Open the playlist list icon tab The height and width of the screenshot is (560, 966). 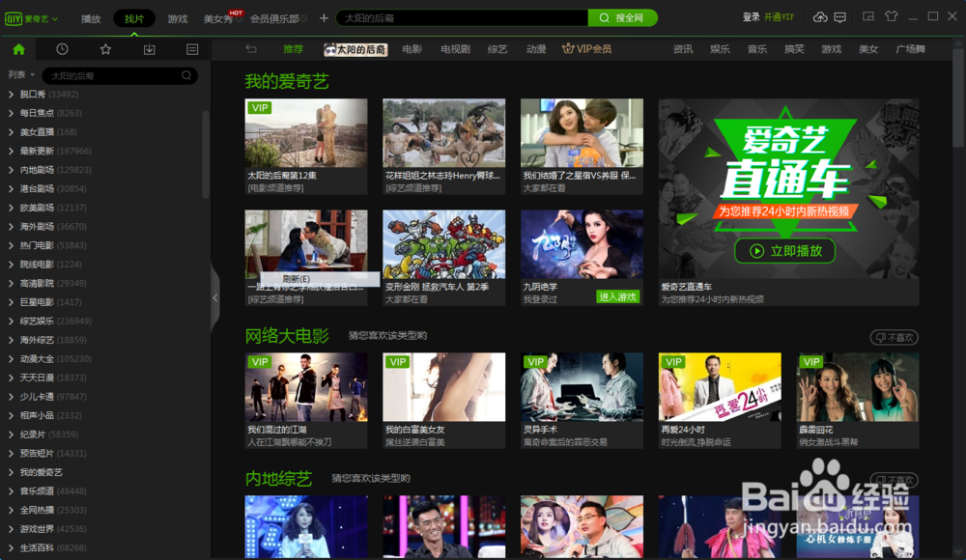[x=192, y=49]
